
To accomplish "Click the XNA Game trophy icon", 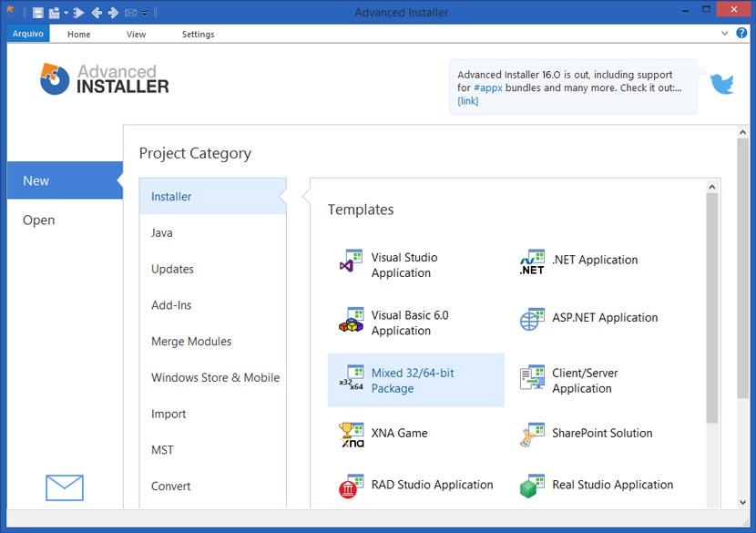I will pos(352,435).
